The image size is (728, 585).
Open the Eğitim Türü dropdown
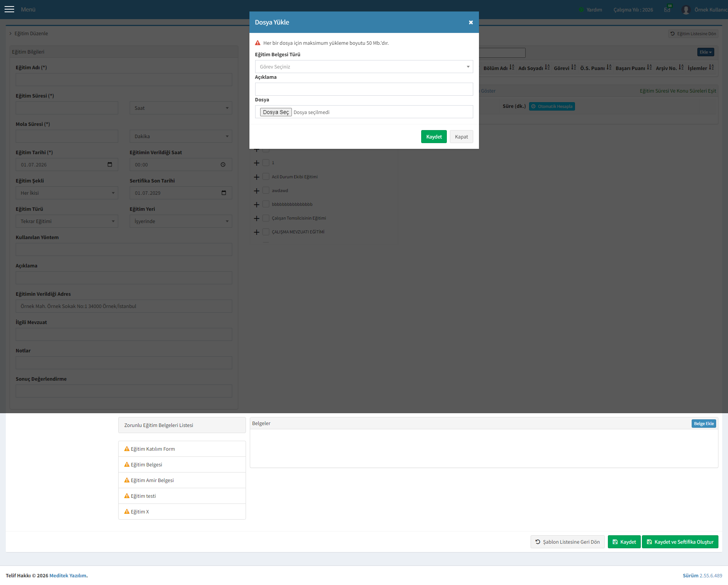(67, 221)
